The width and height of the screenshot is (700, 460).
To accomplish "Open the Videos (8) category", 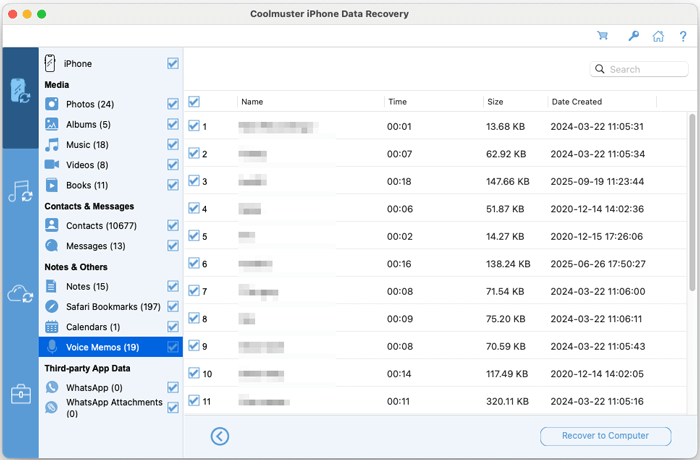I will pos(87,165).
